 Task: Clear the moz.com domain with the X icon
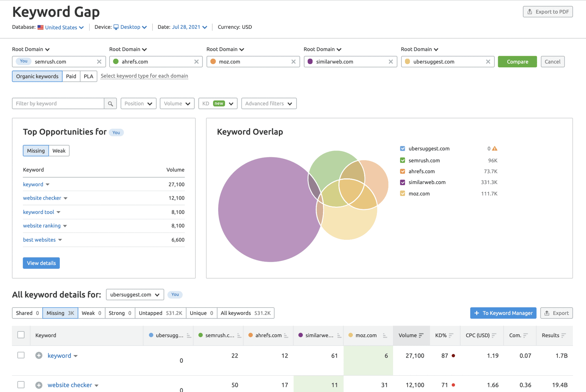click(294, 62)
